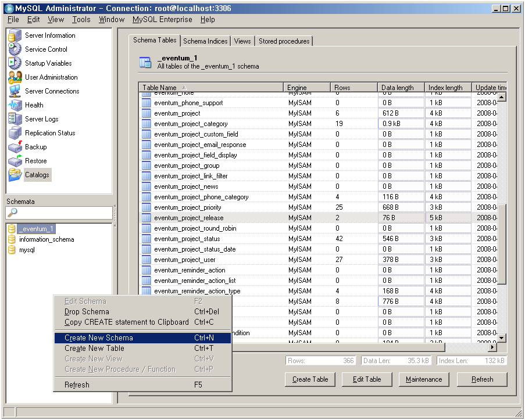
Task: Click the Edit Table button
Action: point(367,379)
